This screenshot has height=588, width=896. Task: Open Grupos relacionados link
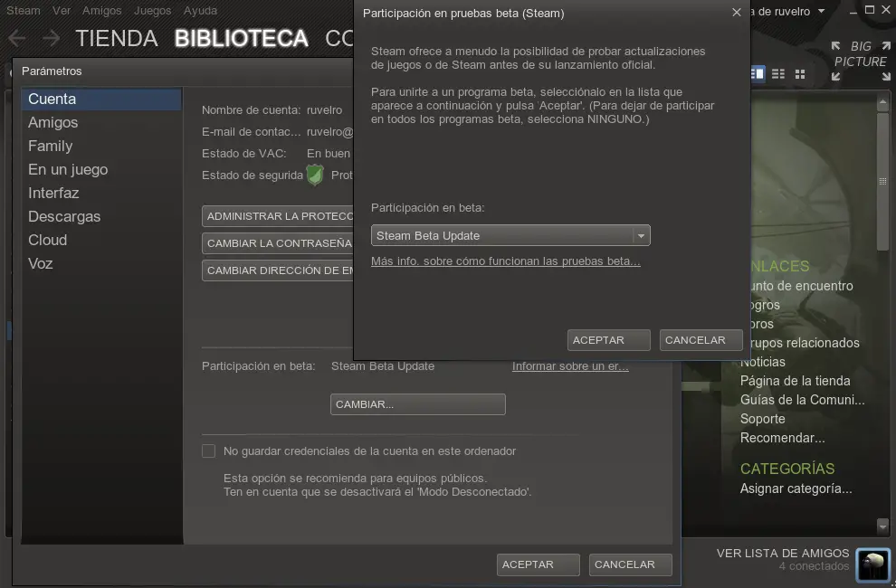[805, 343]
